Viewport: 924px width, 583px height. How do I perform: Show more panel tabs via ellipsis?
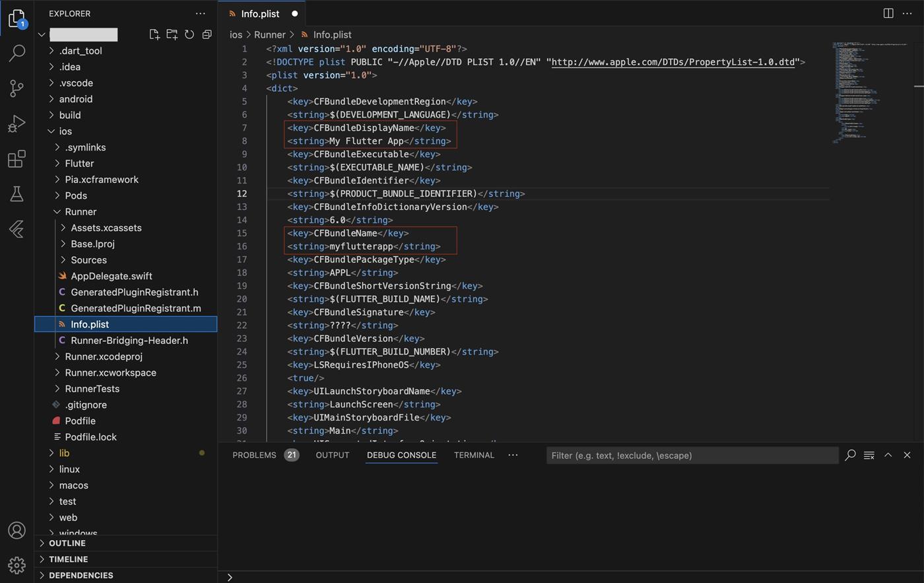(x=513, y=455)
